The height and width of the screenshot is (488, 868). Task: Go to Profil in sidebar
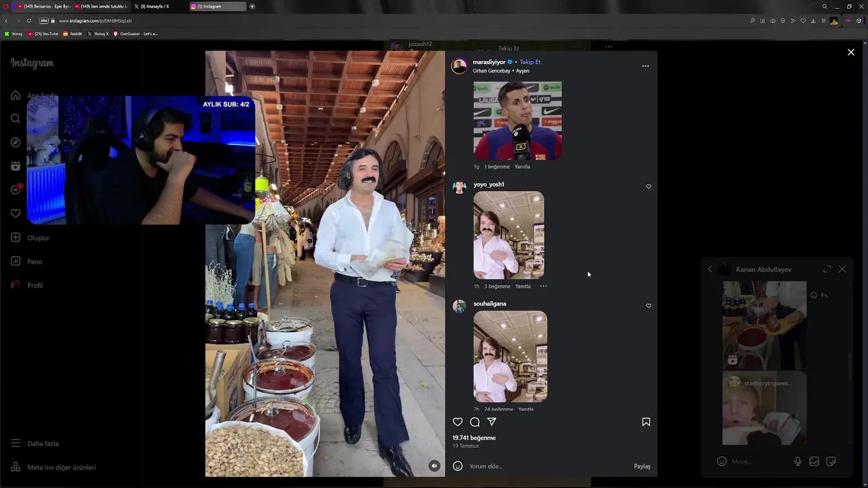pyautogui.click(x=27, y=285)
